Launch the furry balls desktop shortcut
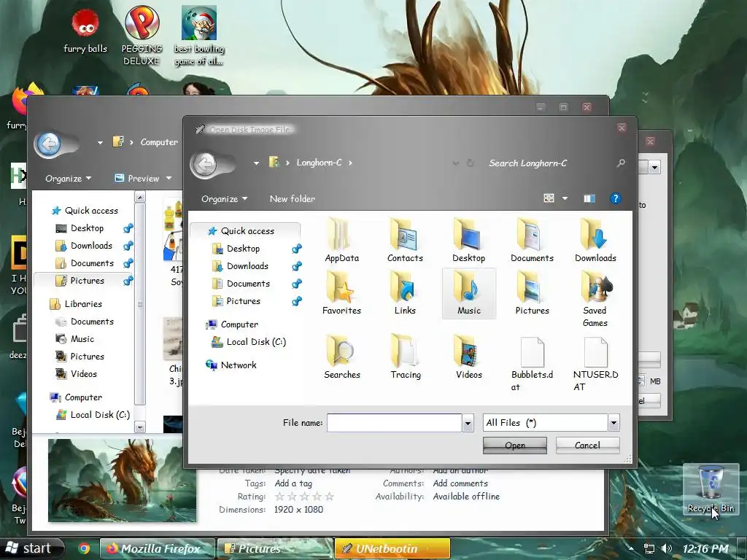 pyautogui.click(x=85, y=31)
